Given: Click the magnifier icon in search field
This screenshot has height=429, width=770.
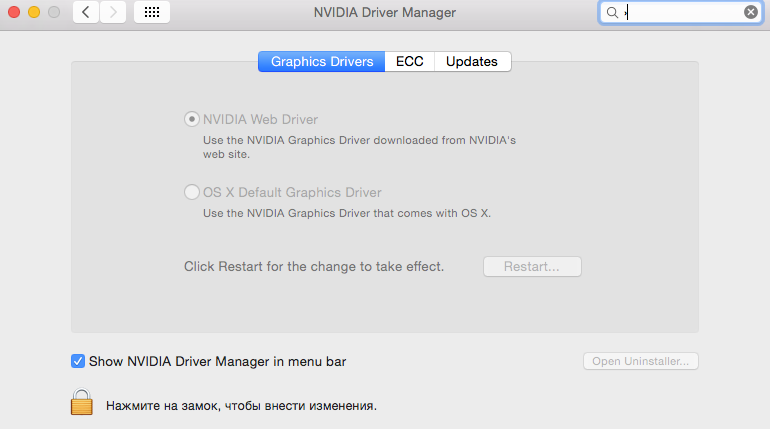Looking at the screenshot, I should click(x=612, y=12).
